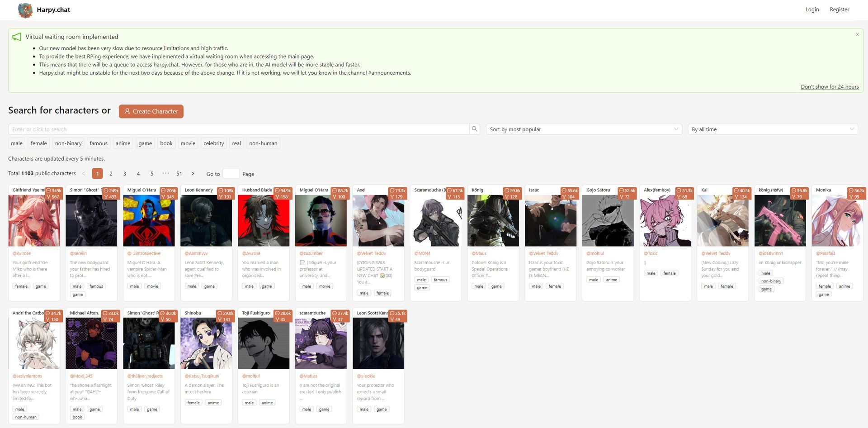Image resolution: width=868 pixels, height=428 pixels.
Task: Open the Kai character image
Action: point(723,221)
